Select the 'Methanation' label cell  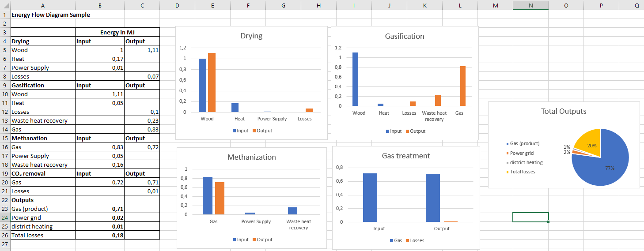(43, 138)
